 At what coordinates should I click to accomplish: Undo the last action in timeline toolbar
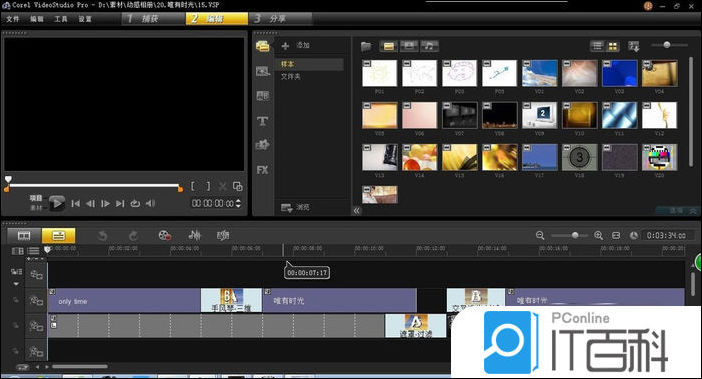103,235
